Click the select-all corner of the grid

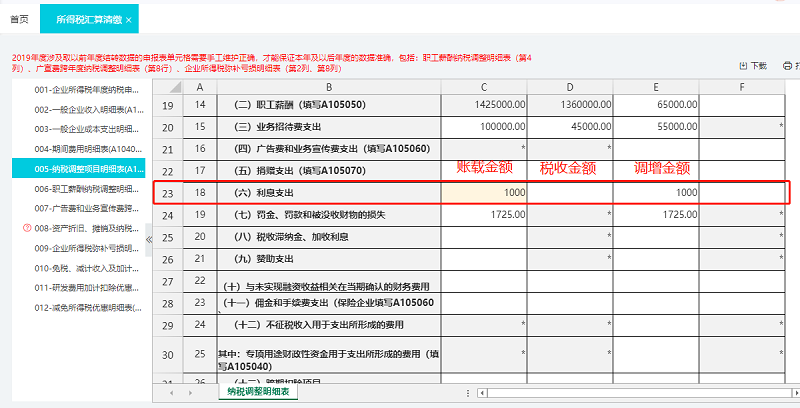pos(168,87)
